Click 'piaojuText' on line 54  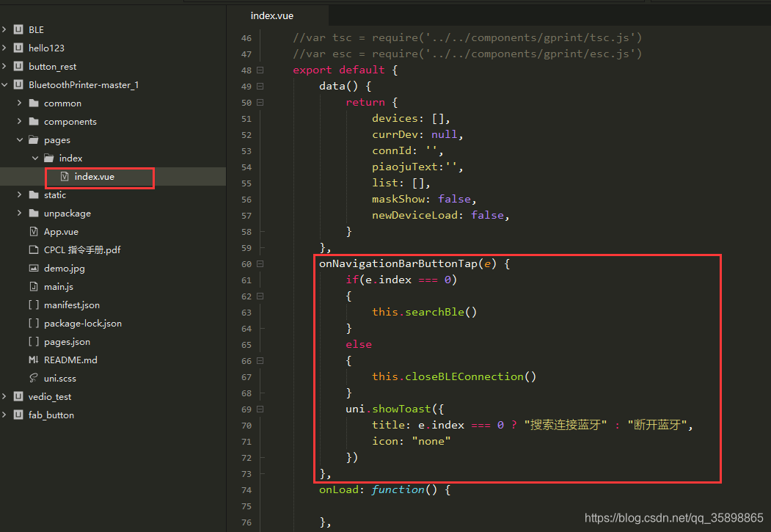405,167
